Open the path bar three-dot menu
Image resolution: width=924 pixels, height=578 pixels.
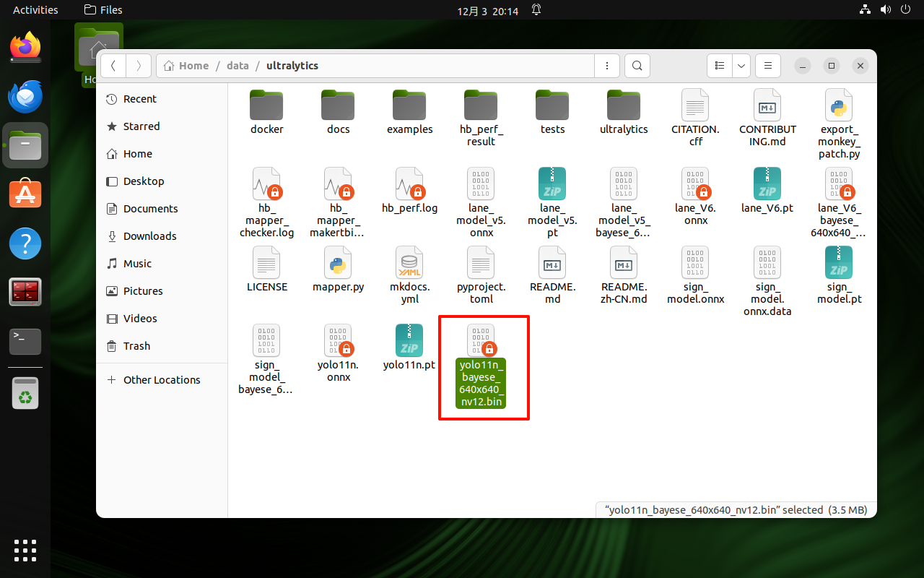pyautogui.click(x=607, y=66)
